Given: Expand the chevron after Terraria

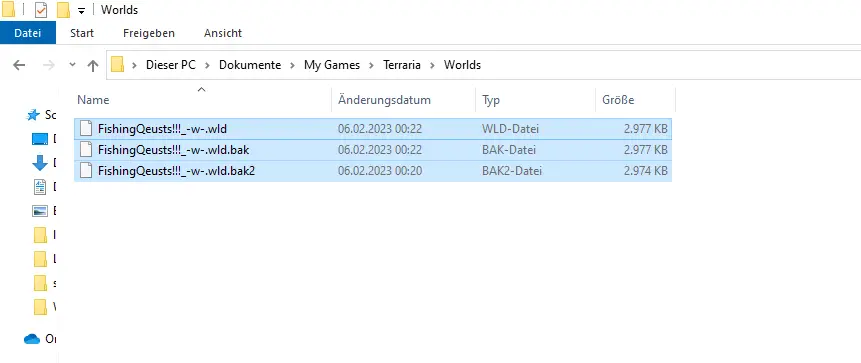Looking at the screenshot, I should [433, 65].
